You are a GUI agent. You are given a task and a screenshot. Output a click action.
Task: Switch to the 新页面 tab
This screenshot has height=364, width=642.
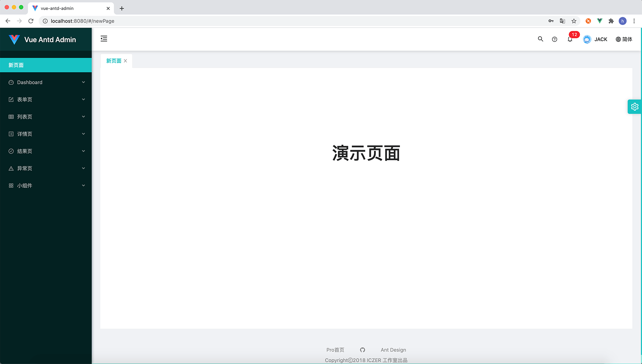click(x=114, y=61)
